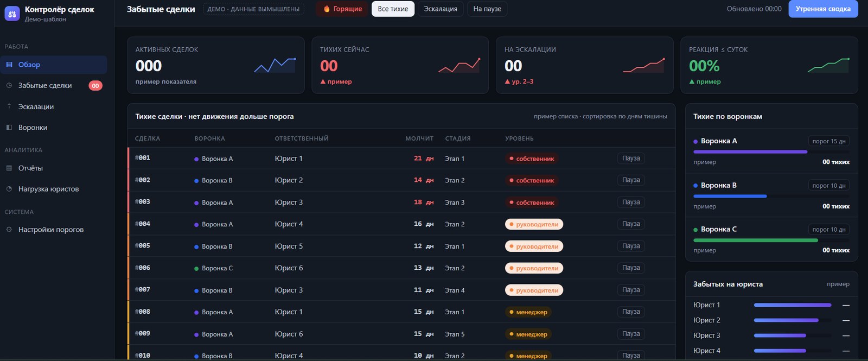
Task: Click deal number #001
Action: tap(143, 158)
